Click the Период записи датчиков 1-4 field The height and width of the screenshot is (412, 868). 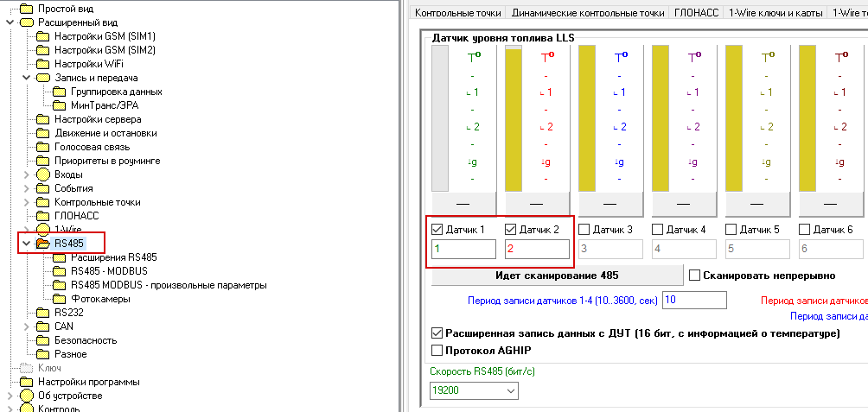(694, 301)
